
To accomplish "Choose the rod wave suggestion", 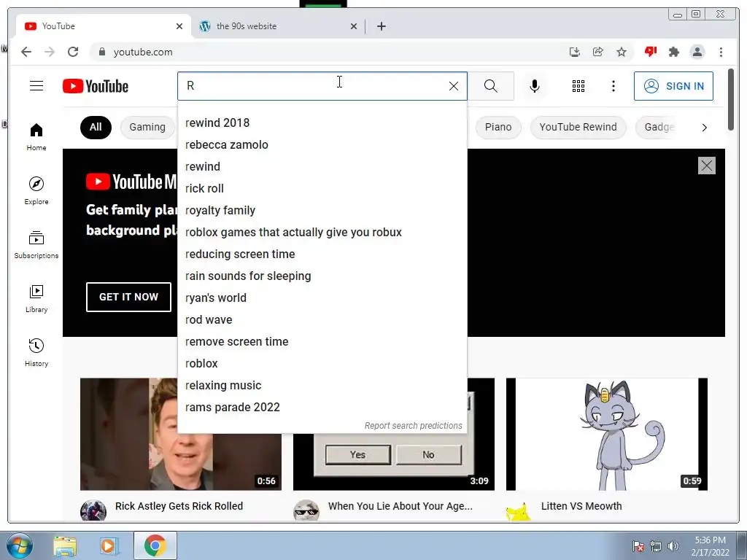I will pyautogui.click(x=322, y=320).
